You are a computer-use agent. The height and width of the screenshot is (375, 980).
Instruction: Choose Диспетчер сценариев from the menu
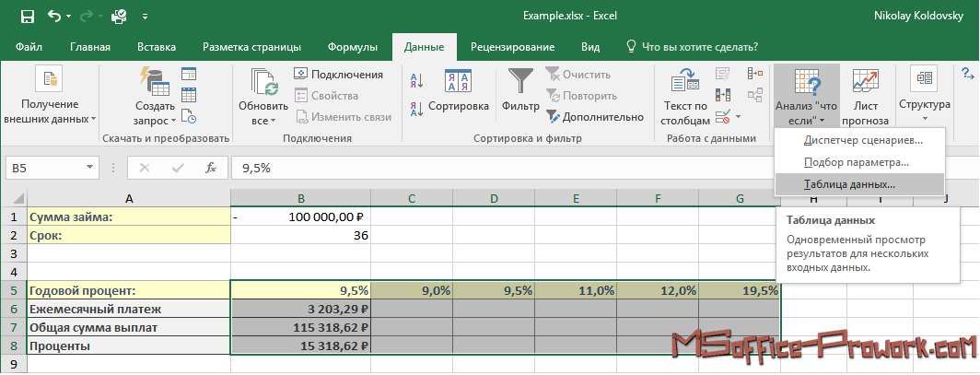862,140
